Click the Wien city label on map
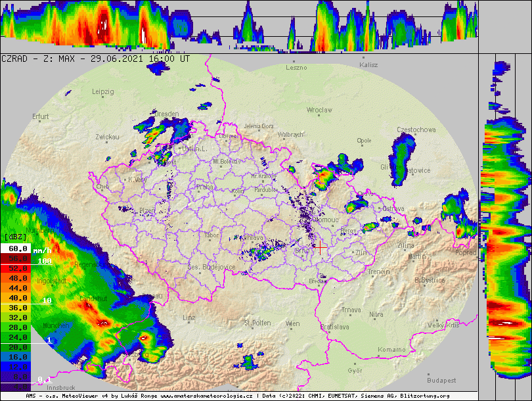The image size is (532, 401). click(x=292, y=324)
